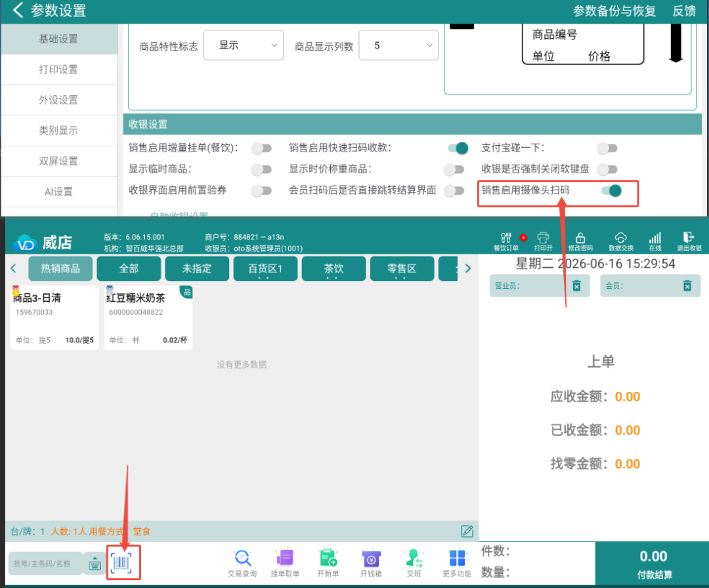Select 基础设置 in sidebar
Viewport: 709px width, 588px height.
tap(59, 39)
